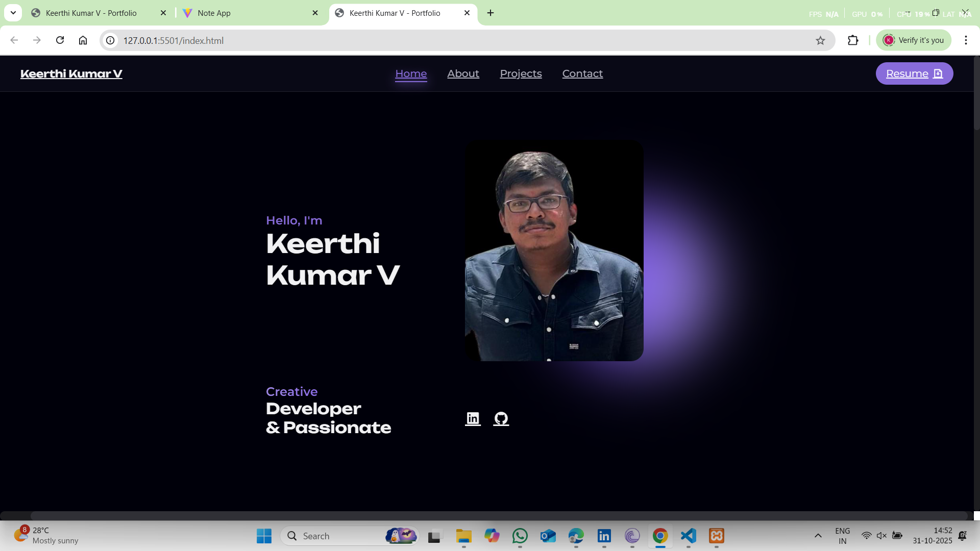Open the LinkedIn app in the taskbar
Screen dimensions: 980x551
coord(604,536)
